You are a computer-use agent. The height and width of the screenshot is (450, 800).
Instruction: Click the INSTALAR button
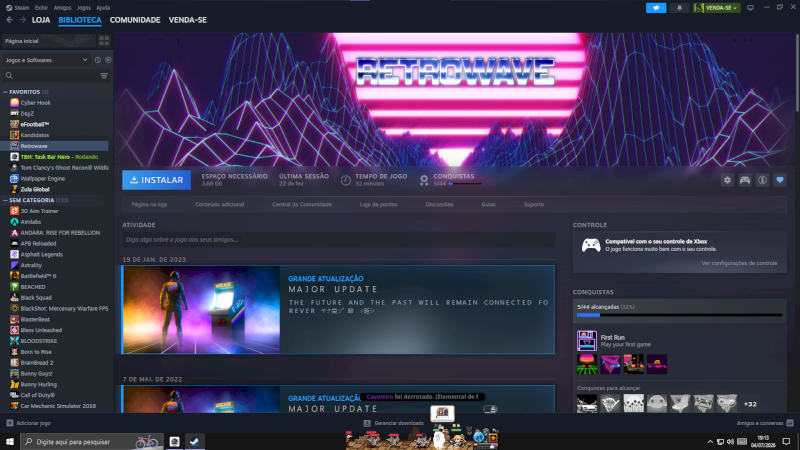coord(157,180)
